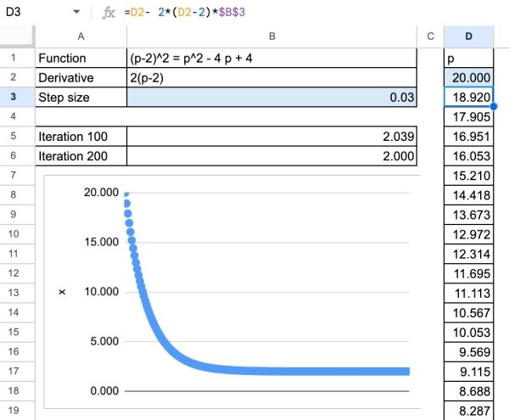Click the cell containing 20.000
509x420 pixels.
[x=469, y=77]
